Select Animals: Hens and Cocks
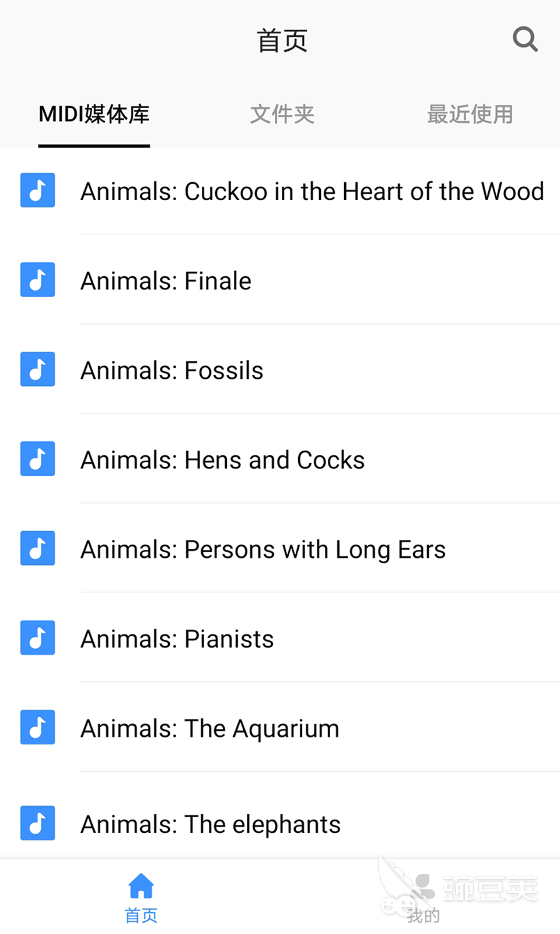The image size is (560, 934). point(223,460)
